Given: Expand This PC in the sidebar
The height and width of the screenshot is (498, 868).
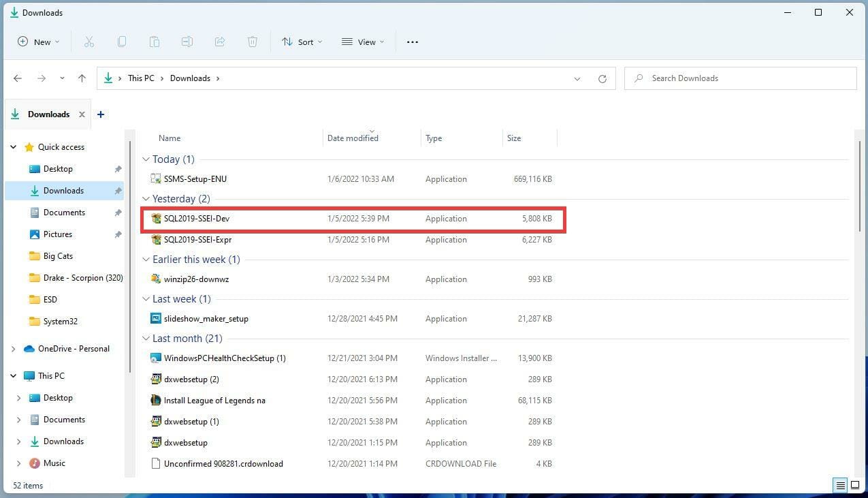Looking at the screenshot, I should [12, 375].
